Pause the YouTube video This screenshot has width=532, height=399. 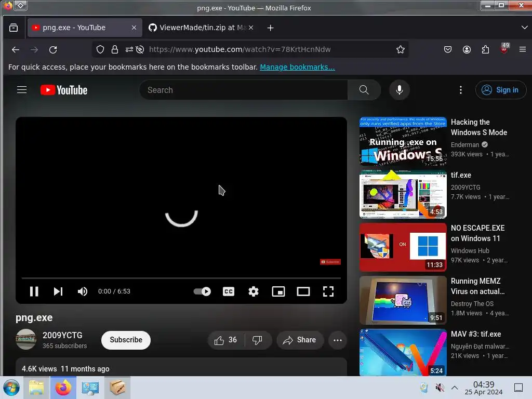click(34, 291)
